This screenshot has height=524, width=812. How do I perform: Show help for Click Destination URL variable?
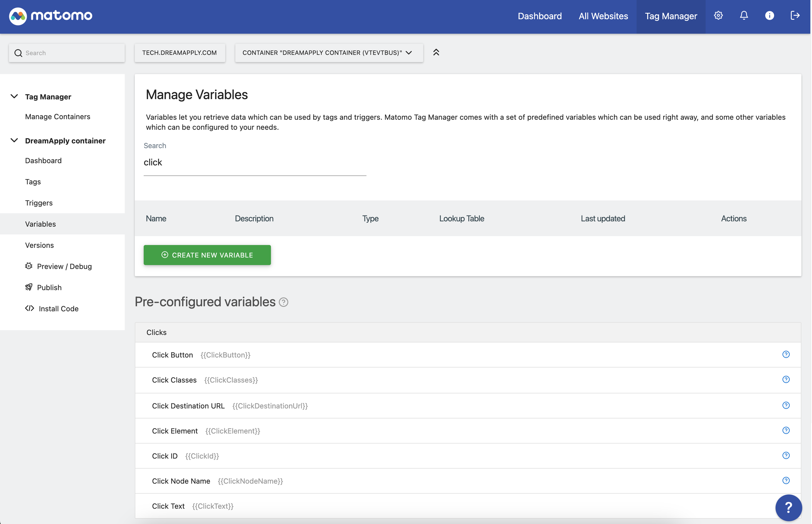[x=786, y=405]
